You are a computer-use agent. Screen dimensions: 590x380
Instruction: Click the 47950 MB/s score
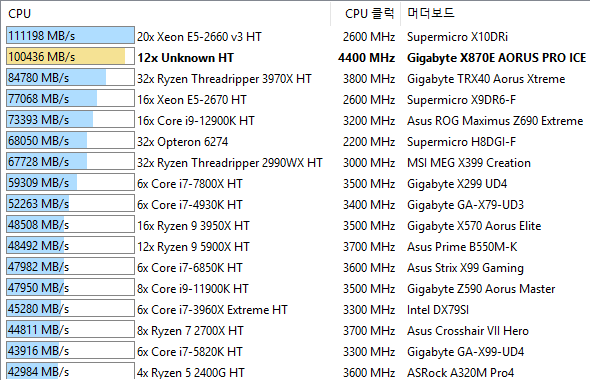pyautogui.click(x=38, y=288)
